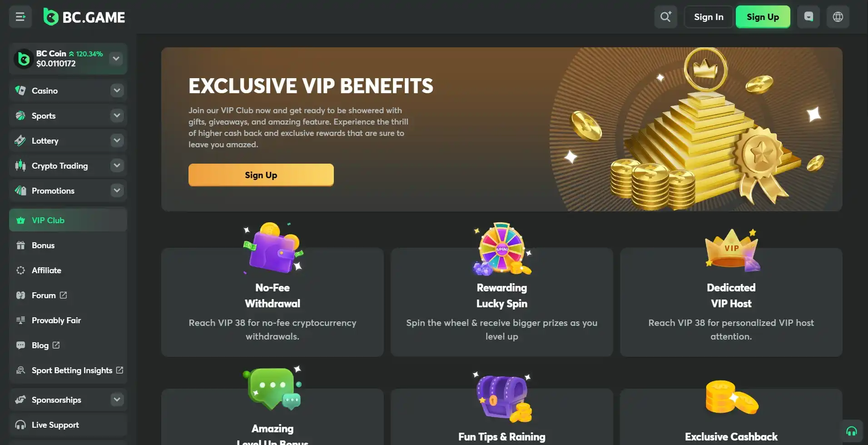868x445 pixels.
Task: Open Provably Fair menu item
Action: (56, 320)
